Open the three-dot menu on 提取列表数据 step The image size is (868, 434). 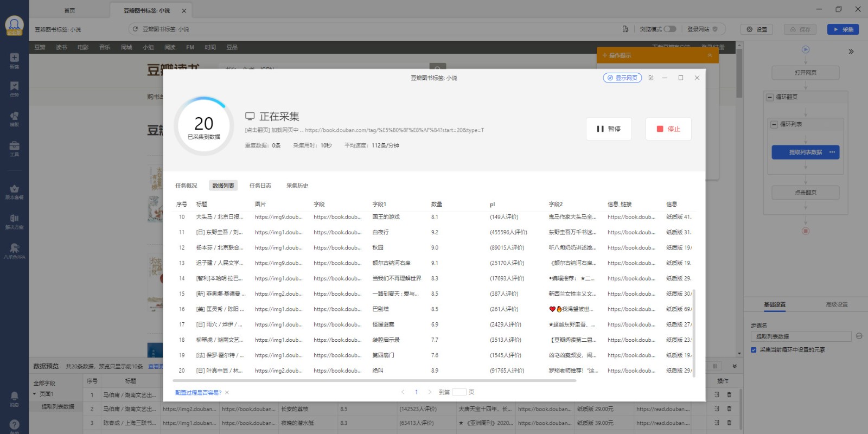click(x=832, y=152)
